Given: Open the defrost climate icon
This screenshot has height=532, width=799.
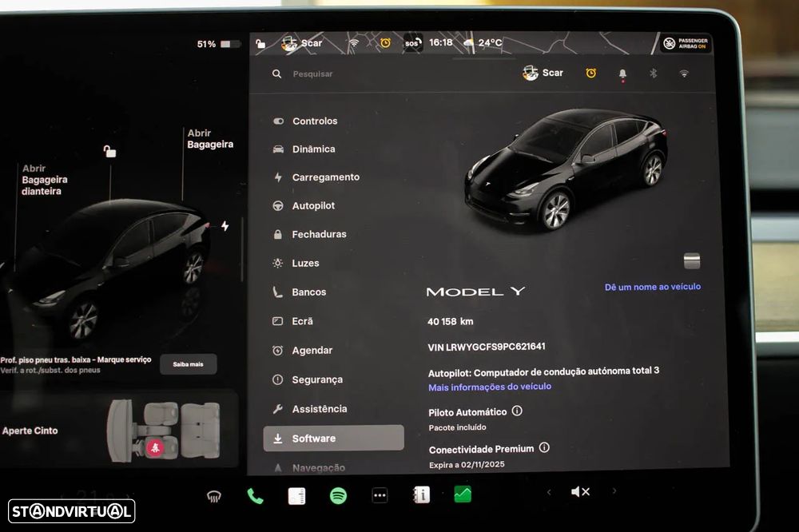Looking at the screenshot, I should tap(214, 496).
